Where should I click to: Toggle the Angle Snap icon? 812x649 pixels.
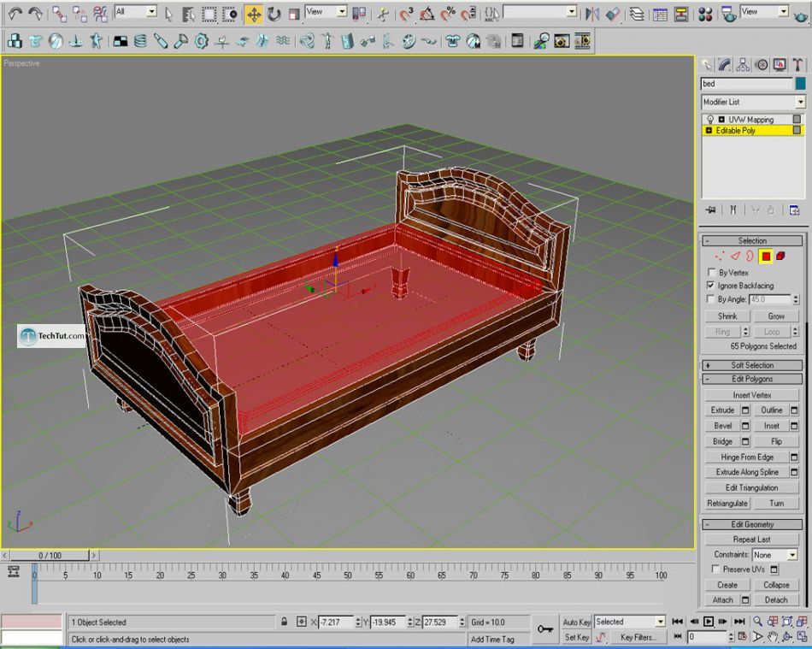coord(427,14)
